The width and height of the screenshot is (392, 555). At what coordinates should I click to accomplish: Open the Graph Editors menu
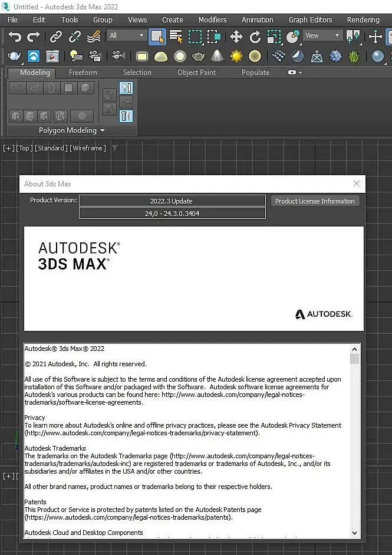click(x=310, y=20)
